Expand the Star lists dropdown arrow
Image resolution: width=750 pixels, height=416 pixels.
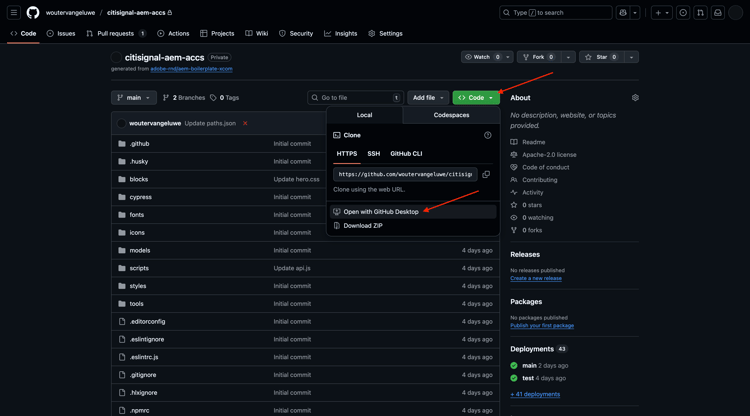click(631, 57)
